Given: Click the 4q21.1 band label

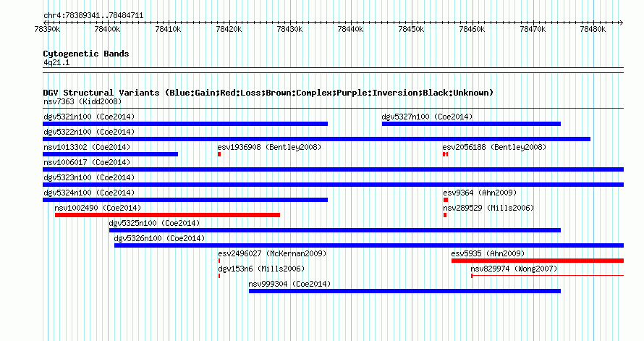Looking at the screenshot, I should coord(56,62).
